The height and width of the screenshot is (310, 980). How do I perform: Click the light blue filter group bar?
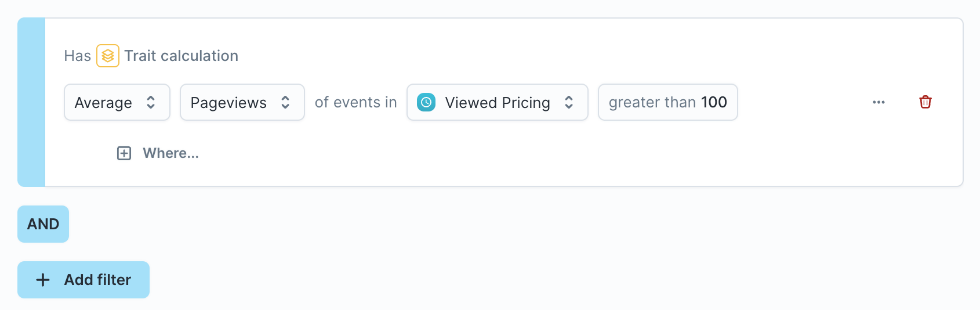pos(31,102)
